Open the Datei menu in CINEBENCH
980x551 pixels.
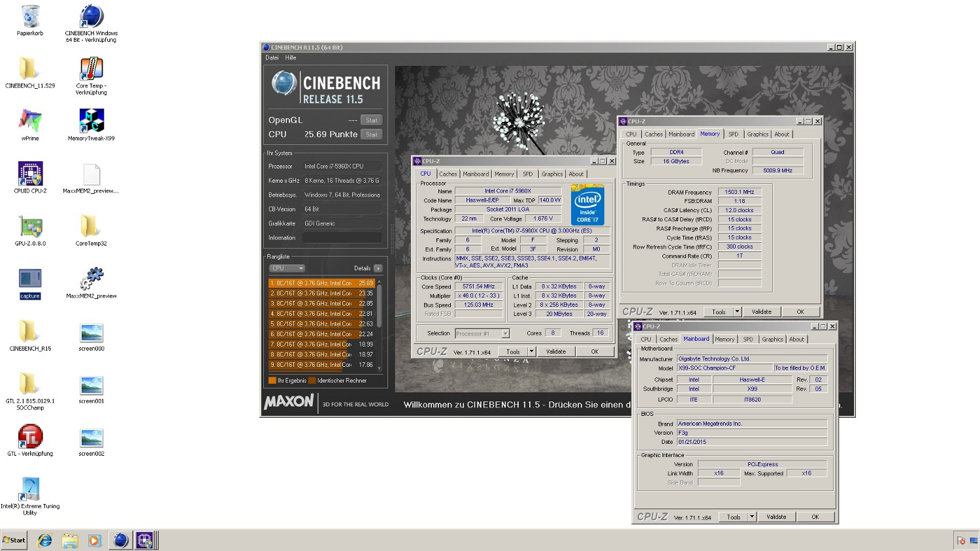[x=272, y=57]
